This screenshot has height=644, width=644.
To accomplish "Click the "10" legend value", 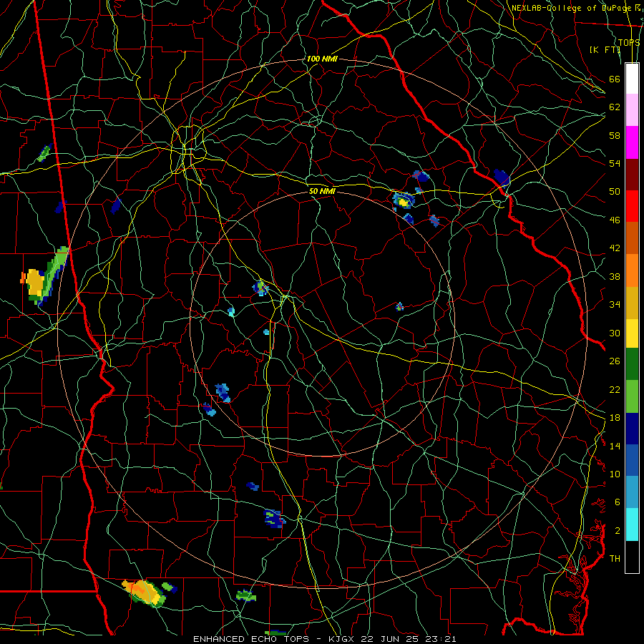I will 615,474.
